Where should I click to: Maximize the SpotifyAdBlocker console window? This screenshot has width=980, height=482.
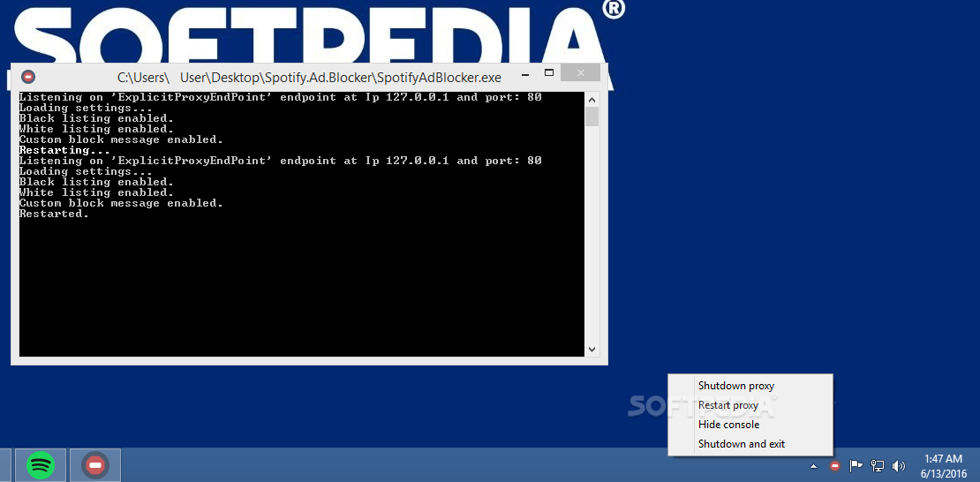[549, 73]
